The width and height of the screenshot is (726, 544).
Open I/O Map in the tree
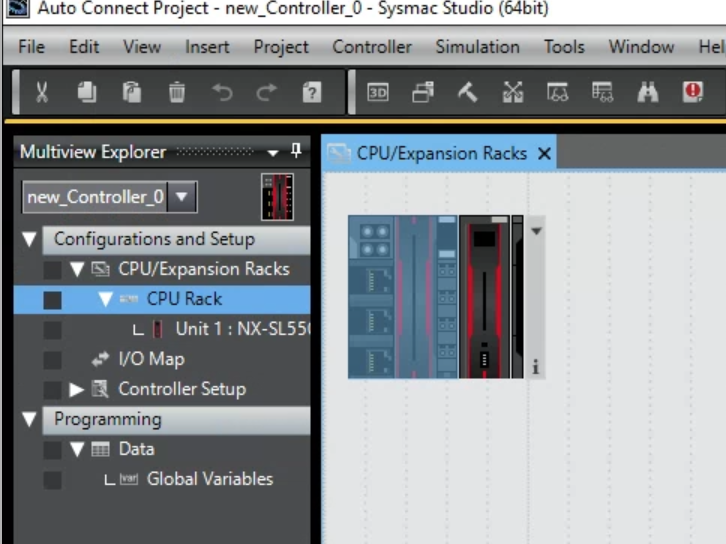click(151, 359)
